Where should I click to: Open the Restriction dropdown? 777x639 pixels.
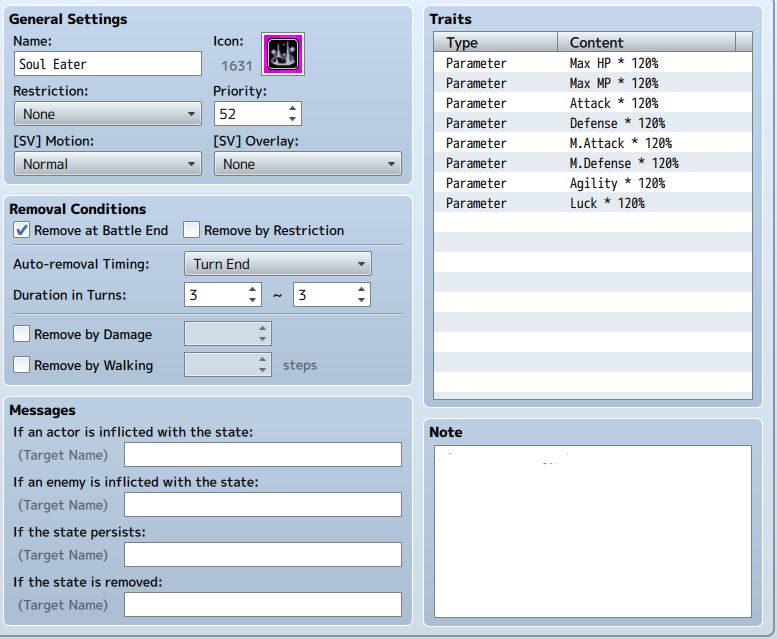[x=108, y=114]
